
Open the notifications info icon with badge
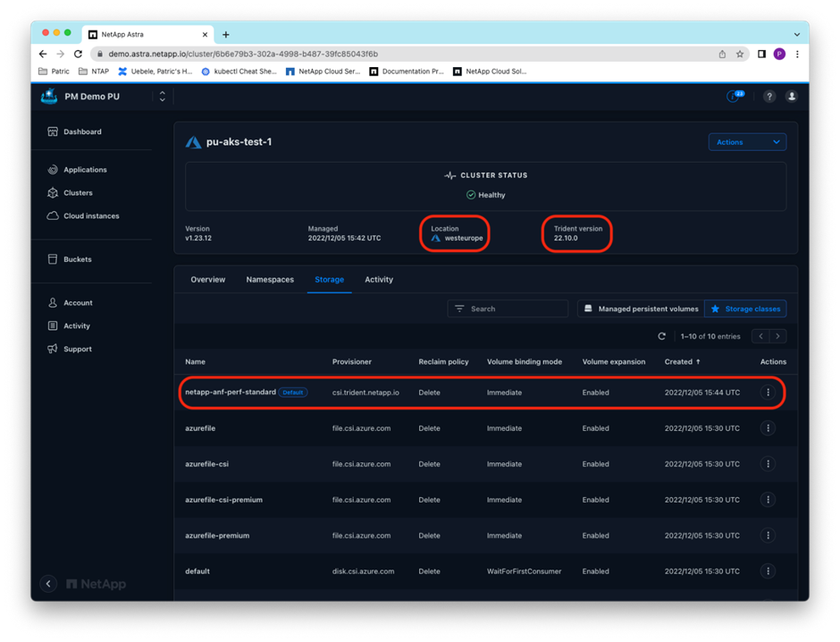click(x=735, y=96)
